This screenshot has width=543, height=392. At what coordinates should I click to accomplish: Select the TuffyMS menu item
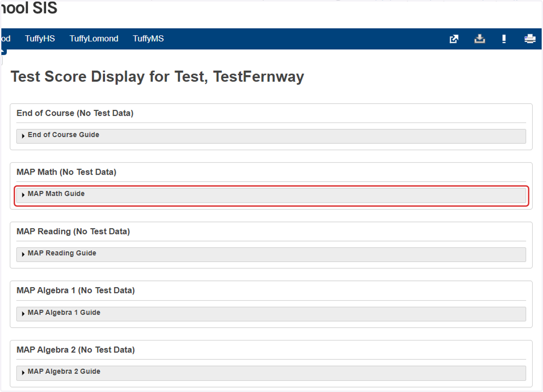[148, 39]
